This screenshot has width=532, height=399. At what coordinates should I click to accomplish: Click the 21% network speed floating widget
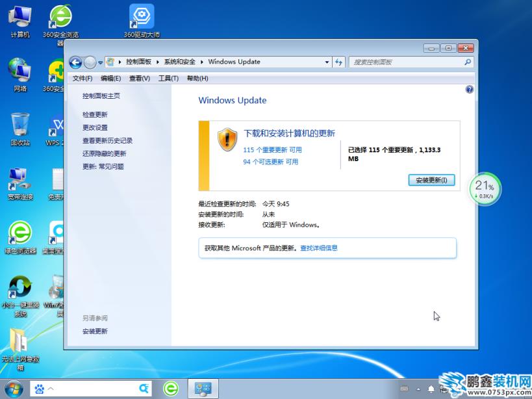tap(485, 188)
